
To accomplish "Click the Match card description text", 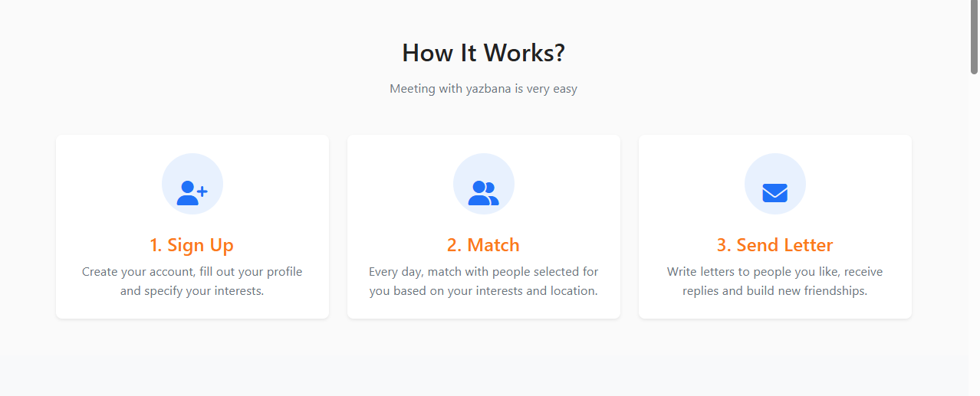I will tap(483, 281).
